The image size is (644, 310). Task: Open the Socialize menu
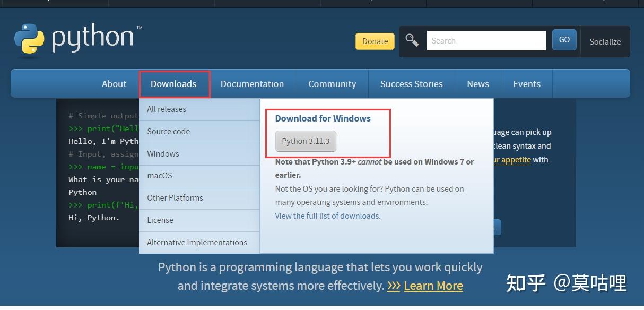tap(605, 41)
